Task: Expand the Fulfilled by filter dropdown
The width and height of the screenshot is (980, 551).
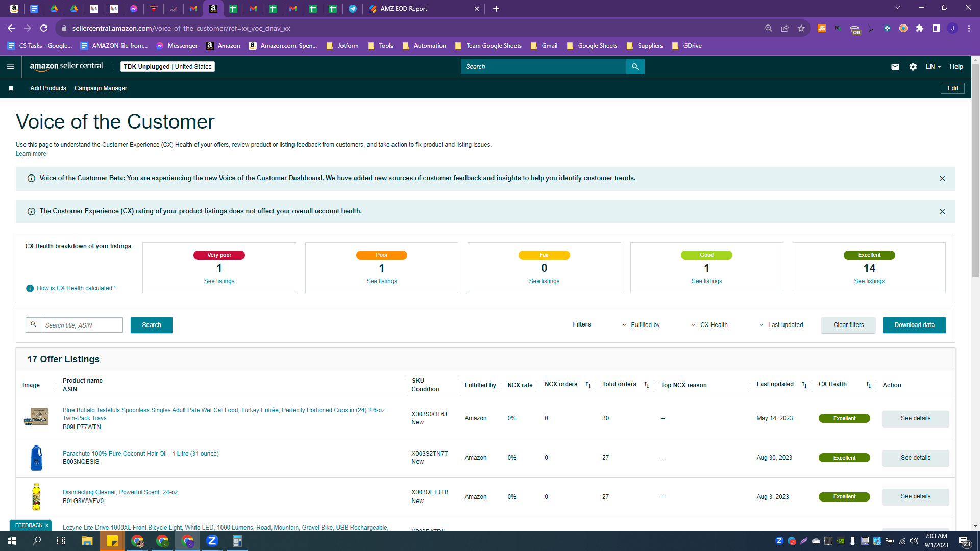Action: point(641,325)
